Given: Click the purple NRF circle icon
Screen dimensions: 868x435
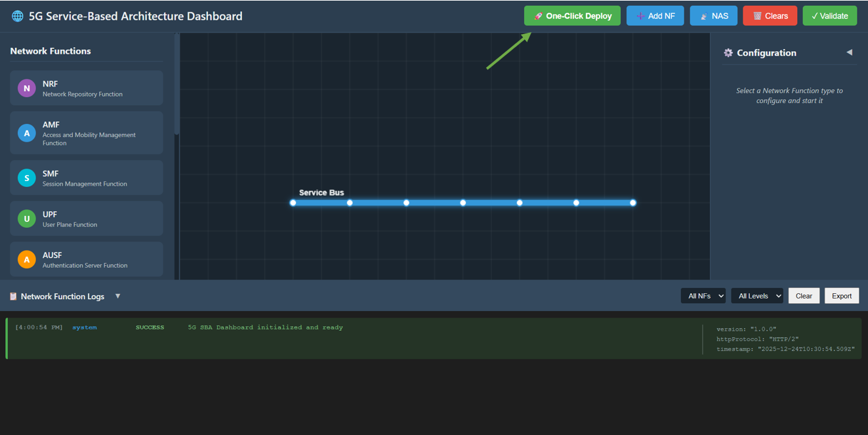Looking at the screenshot, I should (26, 88).
